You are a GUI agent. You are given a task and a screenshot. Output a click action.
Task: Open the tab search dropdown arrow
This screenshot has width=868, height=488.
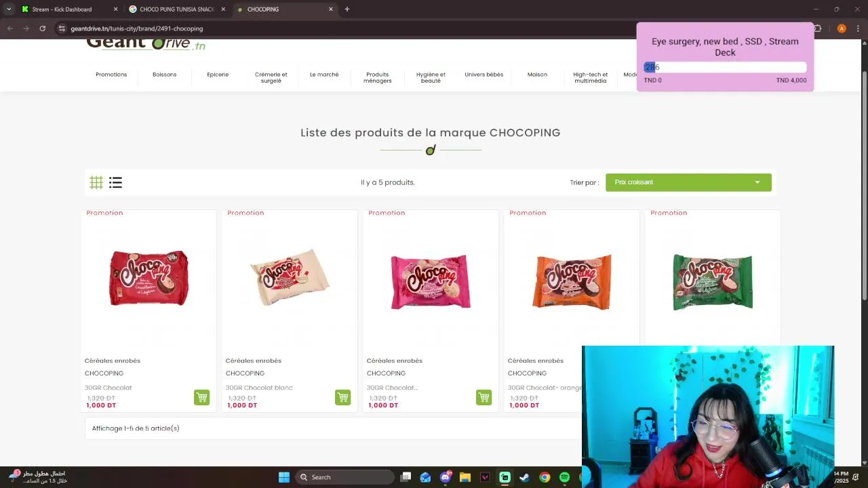pyautogui.click(x=8, y=9)
